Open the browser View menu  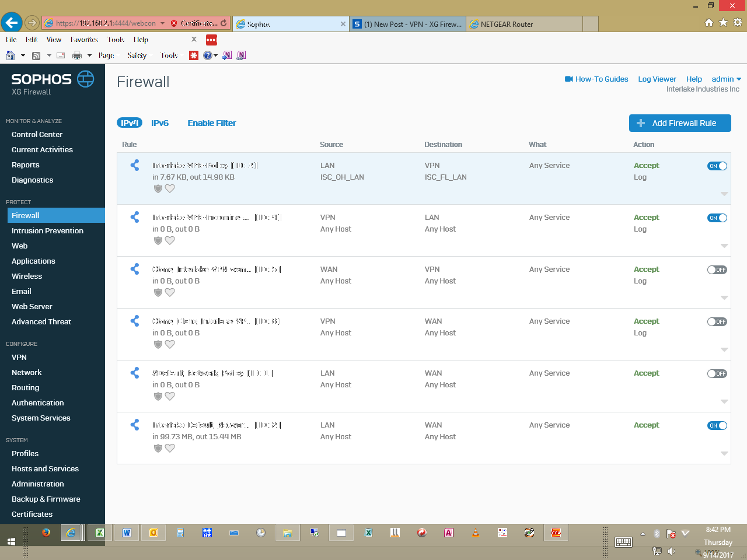[54, 40]
